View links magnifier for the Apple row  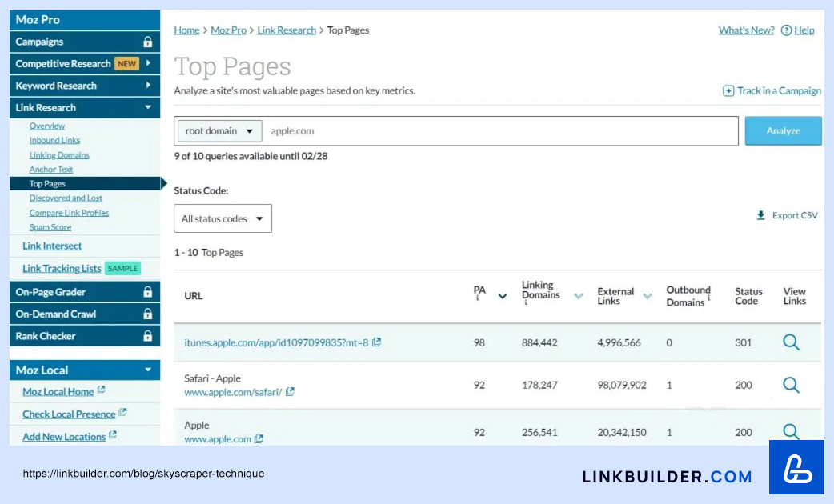tap(791, 431)
